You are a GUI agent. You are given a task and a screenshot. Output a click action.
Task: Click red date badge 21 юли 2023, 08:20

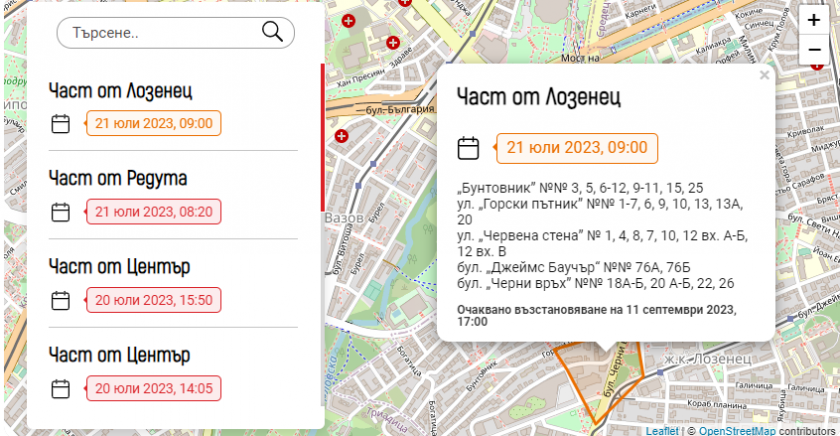coord(154,212)
